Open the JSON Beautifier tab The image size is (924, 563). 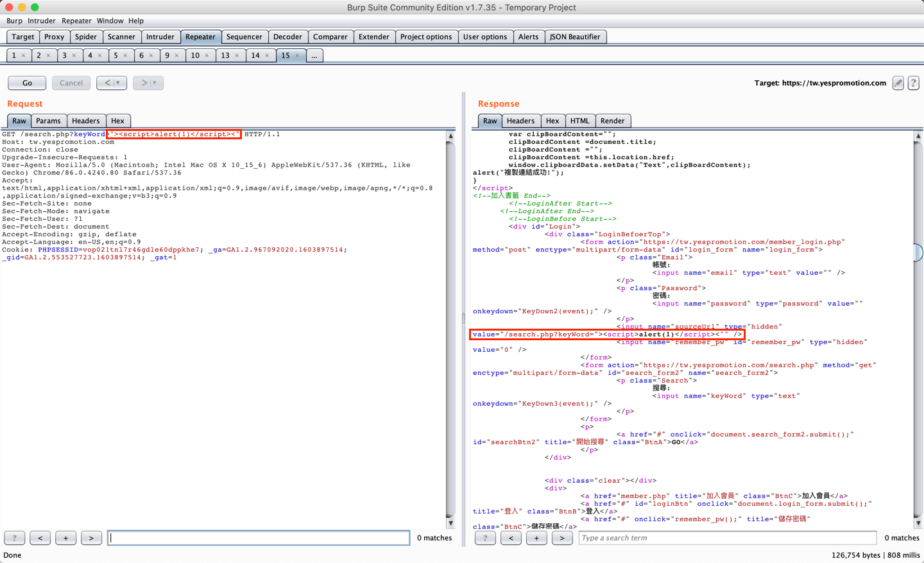pos(575,37)
